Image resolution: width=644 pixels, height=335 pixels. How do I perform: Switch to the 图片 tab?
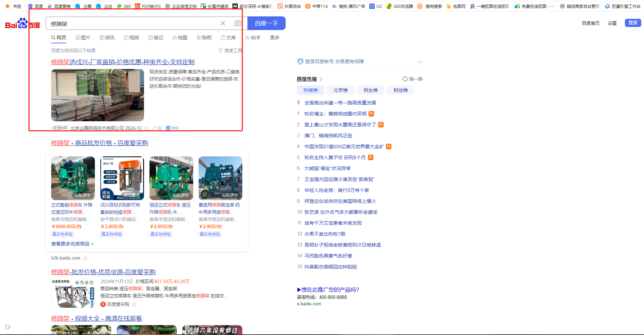click(83, 38)
